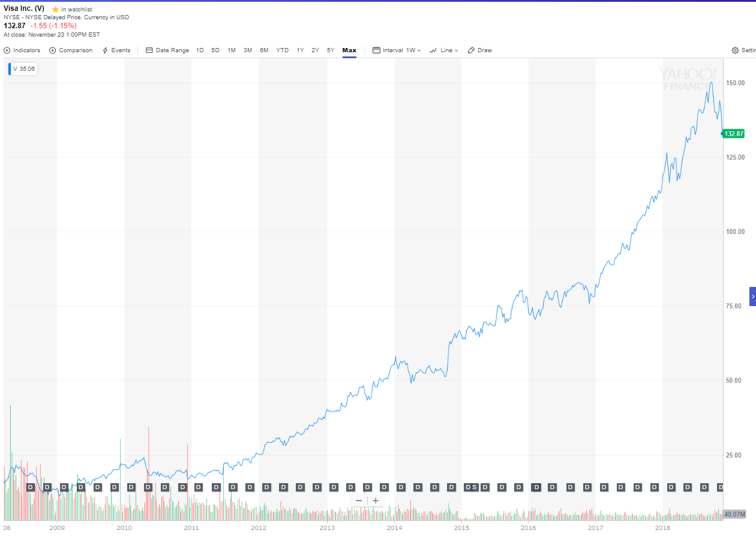The height and width of the screenshot is (536, 756).
Task: Click the plus icon beside Indicators
Action: (7, 50)
